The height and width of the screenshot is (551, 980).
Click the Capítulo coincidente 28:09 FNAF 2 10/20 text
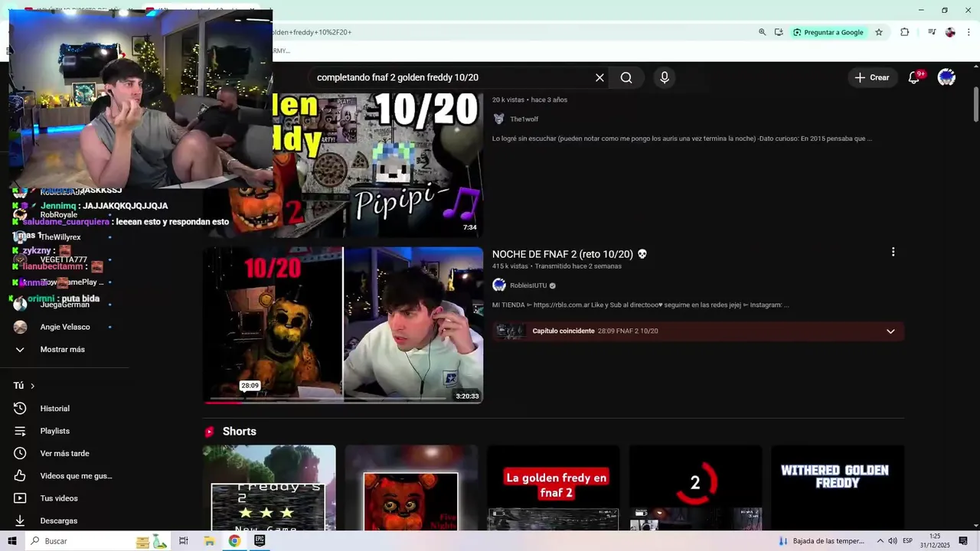[595, 331]
